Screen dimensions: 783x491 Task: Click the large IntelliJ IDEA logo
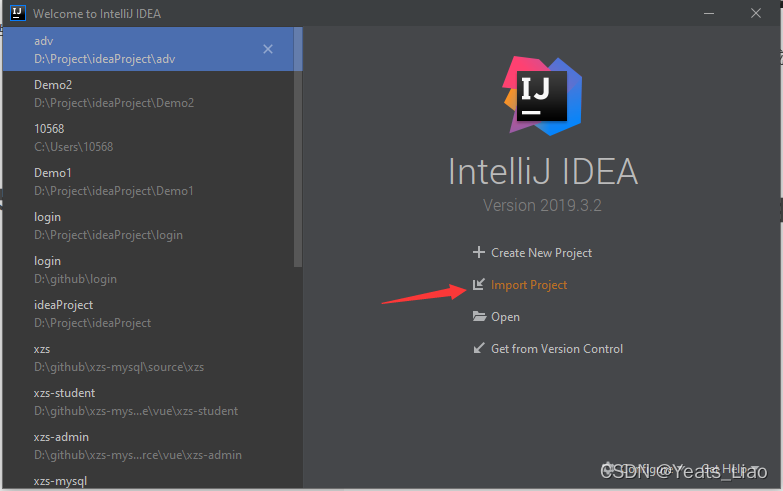[x=542, y=96]
